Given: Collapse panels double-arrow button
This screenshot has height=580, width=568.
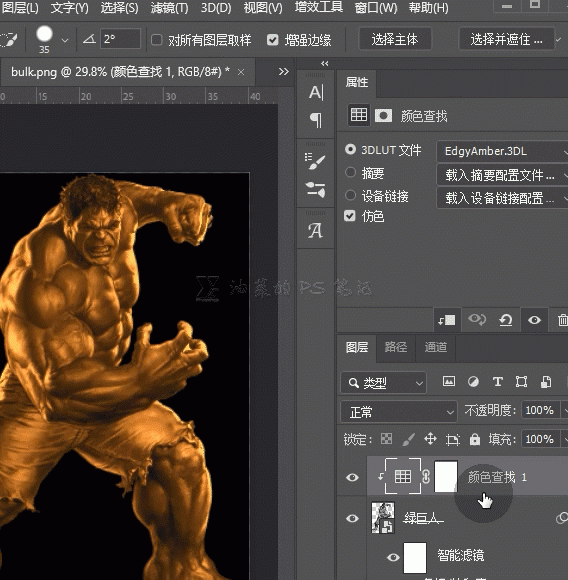Looking at the screenshot, I should (x=325, y=64).
